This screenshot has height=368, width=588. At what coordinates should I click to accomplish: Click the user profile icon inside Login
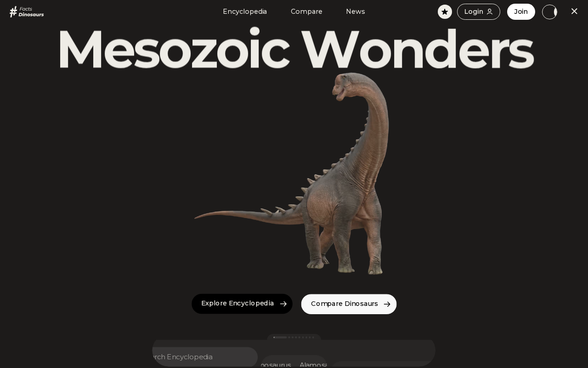[490, 11]
